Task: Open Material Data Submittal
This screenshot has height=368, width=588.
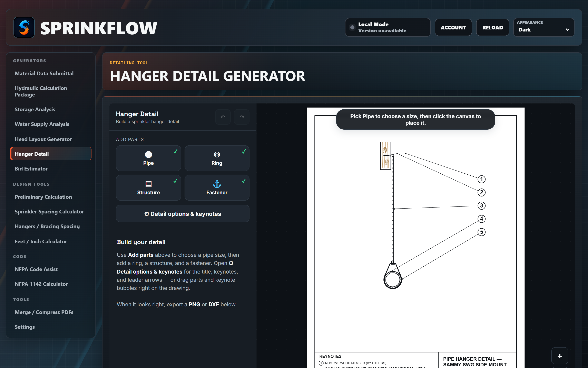Action: point(51,73)
